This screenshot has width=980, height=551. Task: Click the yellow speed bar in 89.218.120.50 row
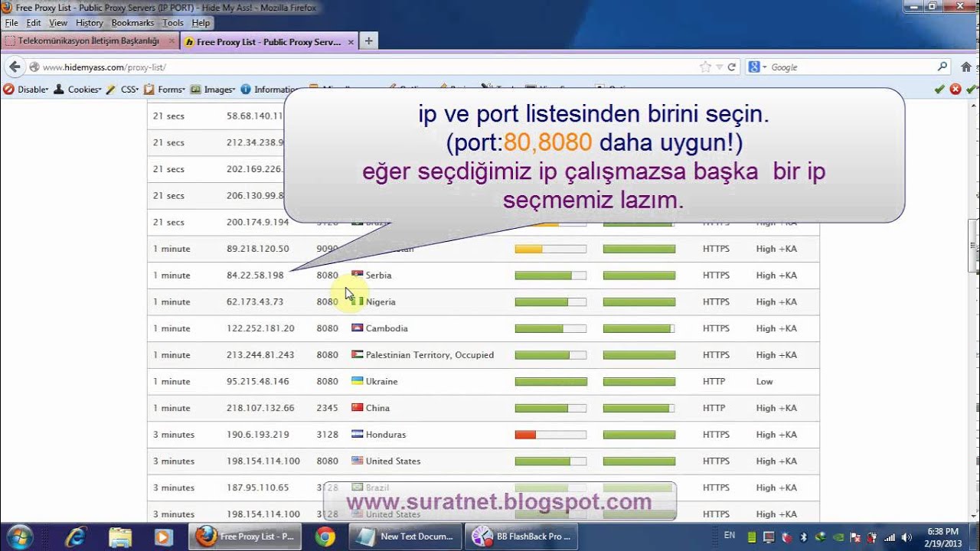coord(528,249)
